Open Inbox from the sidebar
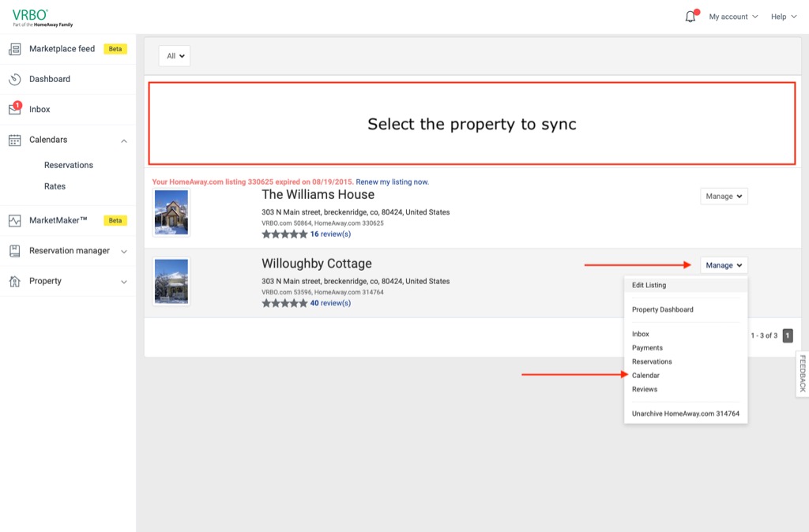This screenshot has width=809, height=532. pos(40,109)
